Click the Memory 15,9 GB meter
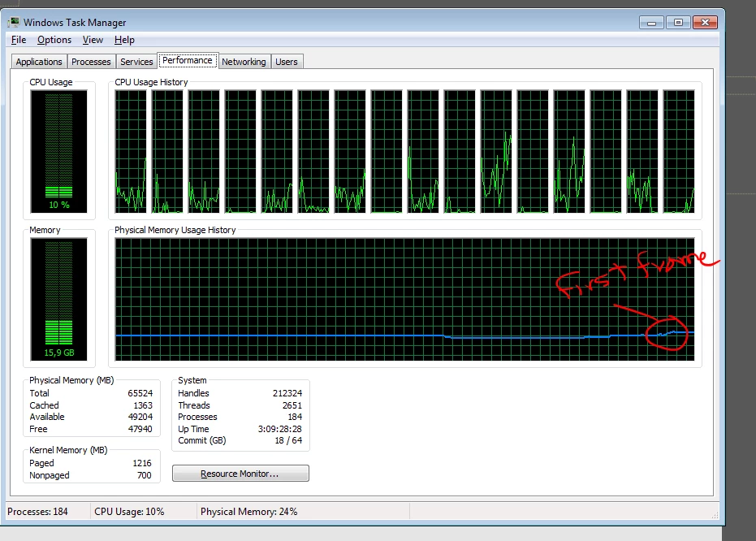 tap(58, 299)
